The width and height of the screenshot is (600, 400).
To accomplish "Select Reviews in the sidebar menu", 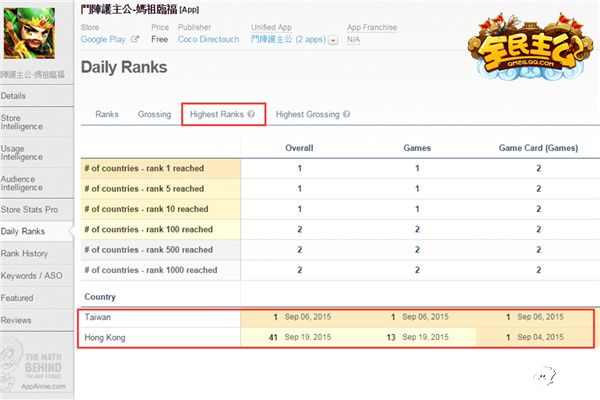I will 16,320.
